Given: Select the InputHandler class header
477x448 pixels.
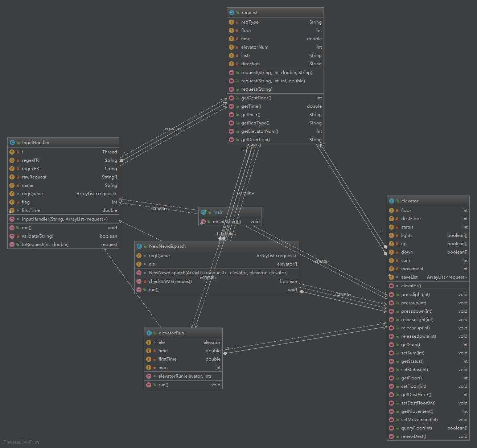Looking at the screenshot, I should tap(63, 143).
